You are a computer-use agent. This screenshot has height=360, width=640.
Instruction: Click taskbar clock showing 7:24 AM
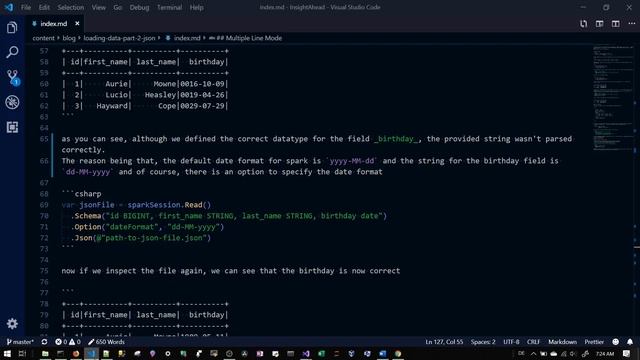tap(605, 353)
